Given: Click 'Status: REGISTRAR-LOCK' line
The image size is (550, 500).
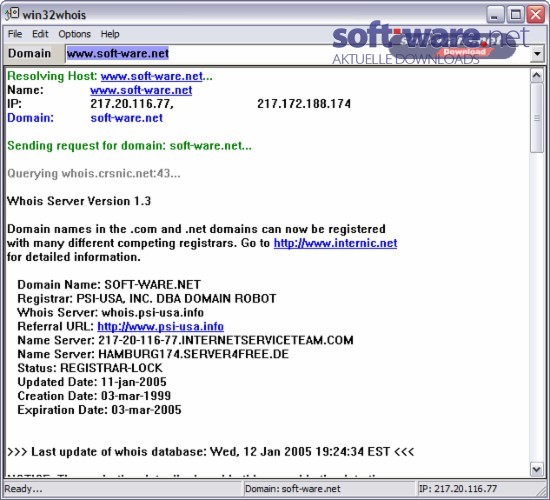Looking at the screenshot, I should click(x=90, y=368).
